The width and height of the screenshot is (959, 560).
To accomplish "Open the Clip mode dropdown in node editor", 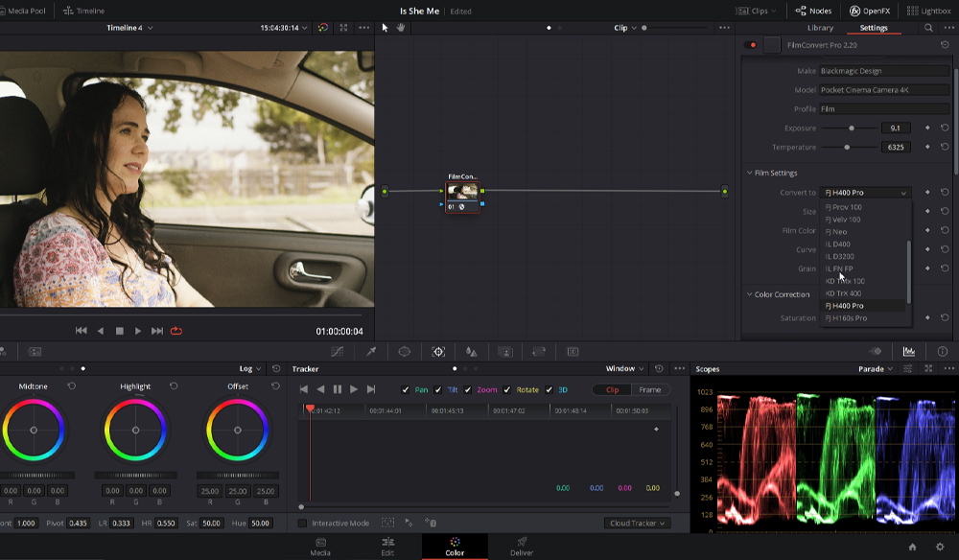I will point(625,28).
